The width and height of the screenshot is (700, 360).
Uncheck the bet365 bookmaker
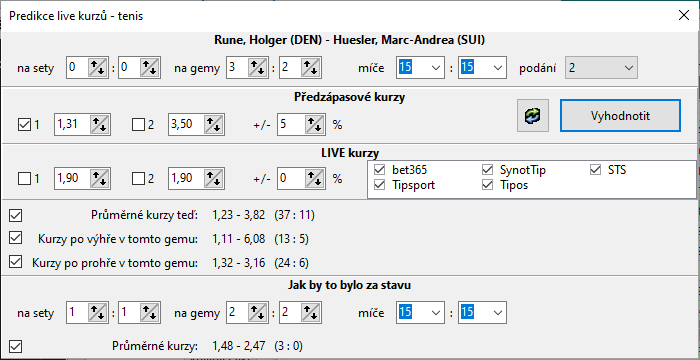coord(380,170)
